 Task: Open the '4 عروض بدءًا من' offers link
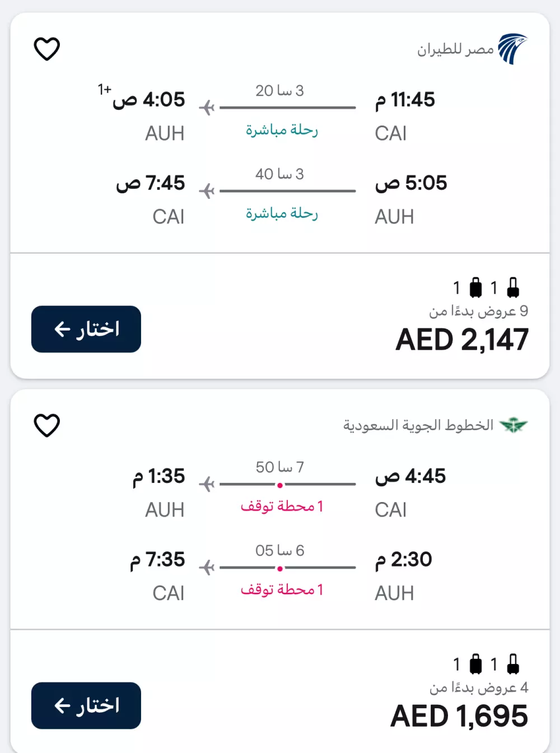(479, 687)
